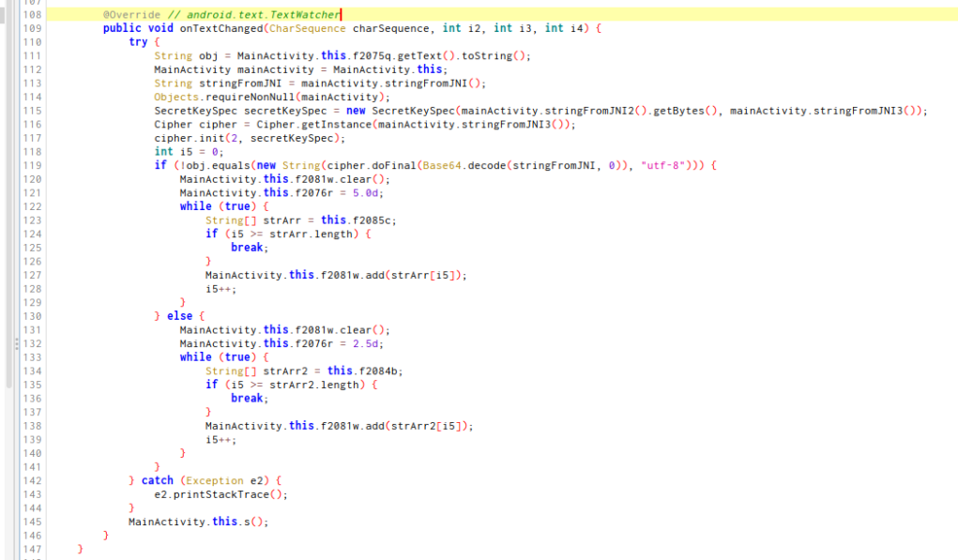Click strArr2.length on line 135
This screenshot has width=958, height=560.
click(x=314, y=385)
